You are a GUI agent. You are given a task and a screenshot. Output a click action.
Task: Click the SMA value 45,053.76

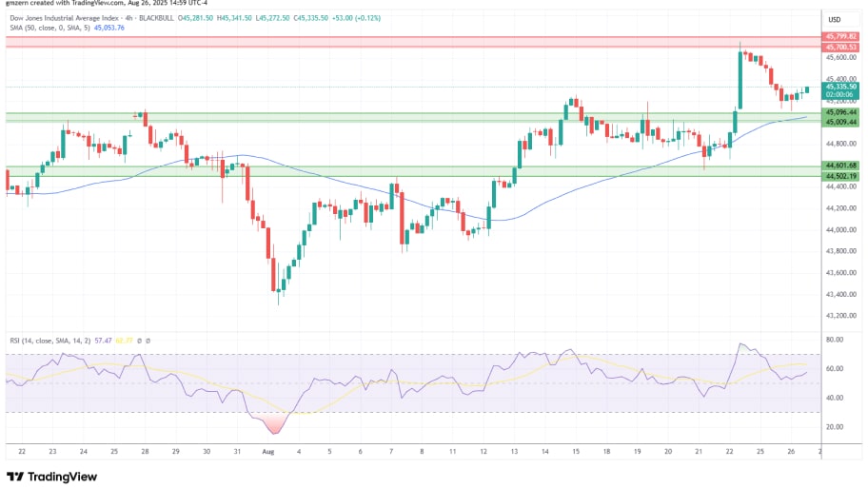pyautogui.click(x=109, y=28)
